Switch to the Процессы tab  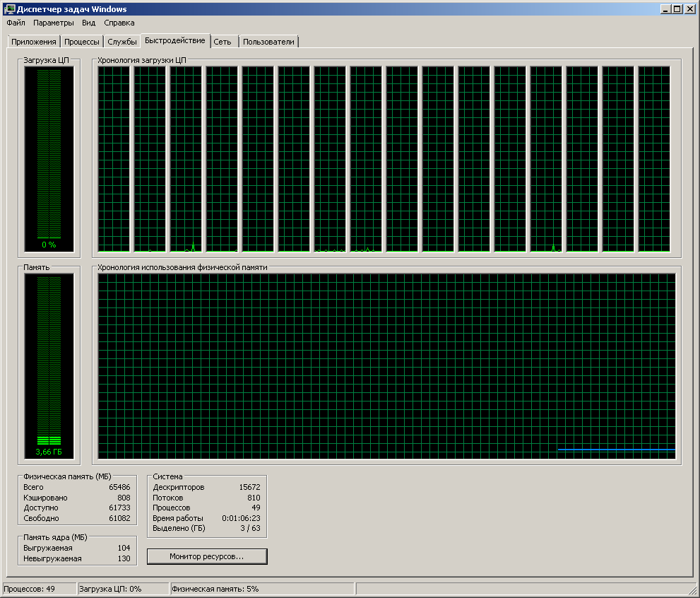82,42
